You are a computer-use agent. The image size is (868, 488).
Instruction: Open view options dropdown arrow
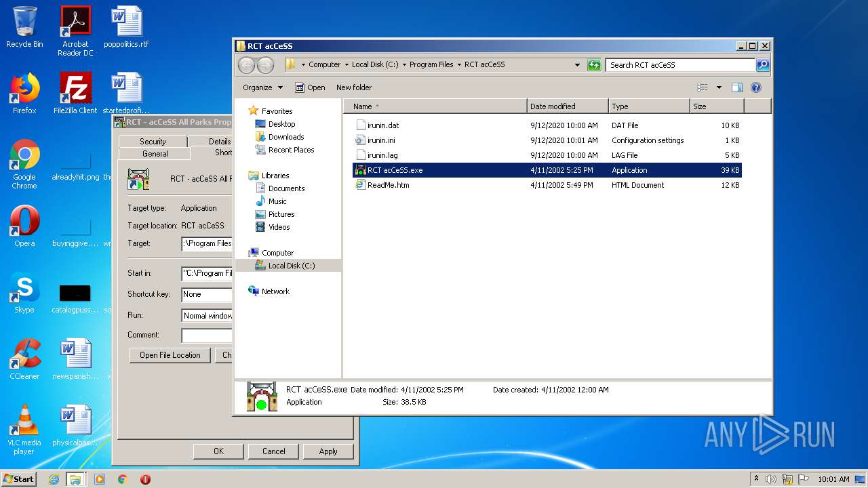click(719, 87)
